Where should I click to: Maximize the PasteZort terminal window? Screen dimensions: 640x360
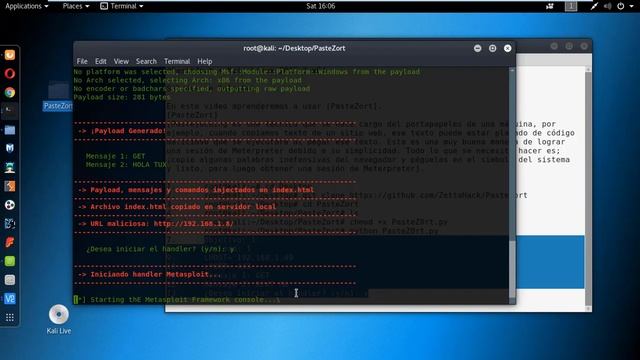(x=493, y=48)
